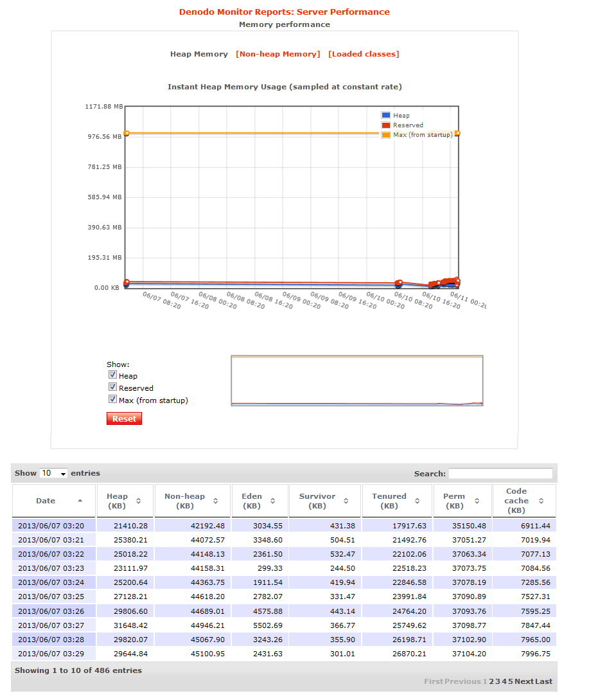Click Perm value 35150.48
Screen dimensions: 589x700
(469, 526)
